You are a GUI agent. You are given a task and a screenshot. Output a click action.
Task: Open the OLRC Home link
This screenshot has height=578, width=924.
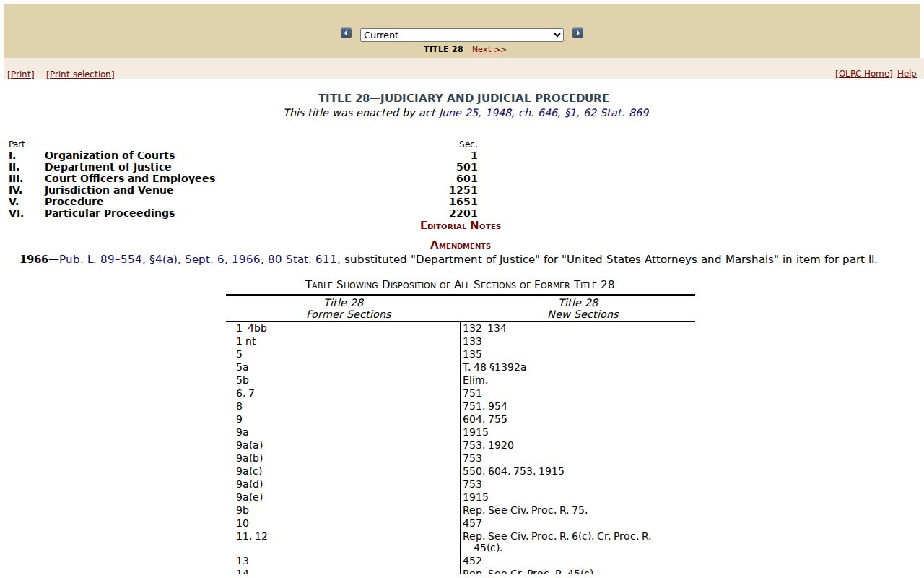click(863, 74)
